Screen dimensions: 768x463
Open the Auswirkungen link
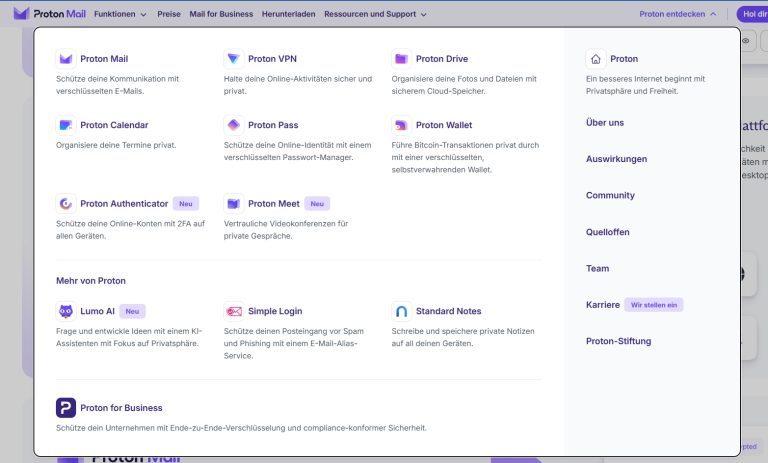coord(616,159)
